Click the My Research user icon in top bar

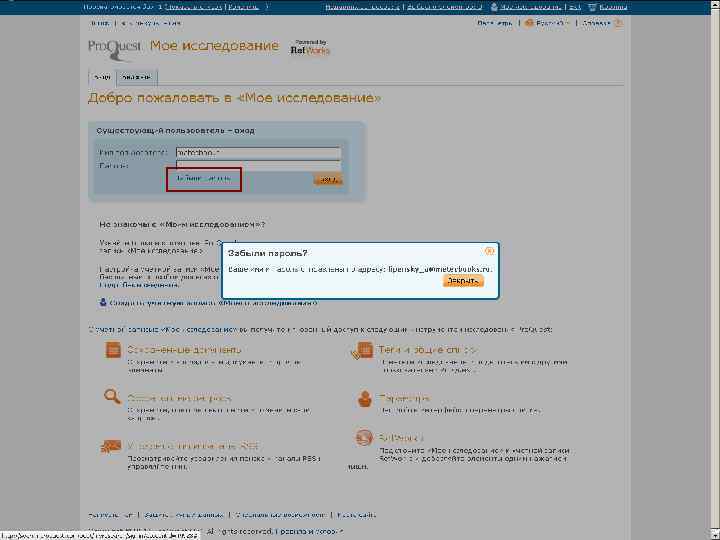[494, 7]
